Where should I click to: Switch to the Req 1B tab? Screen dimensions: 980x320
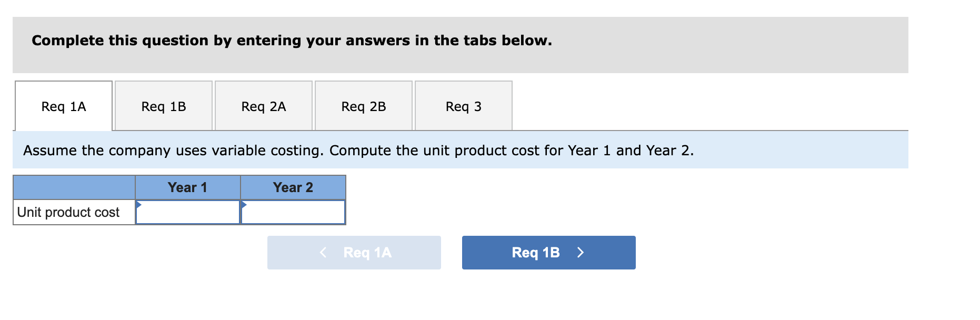pyautogui.click(x=163, y=106)
